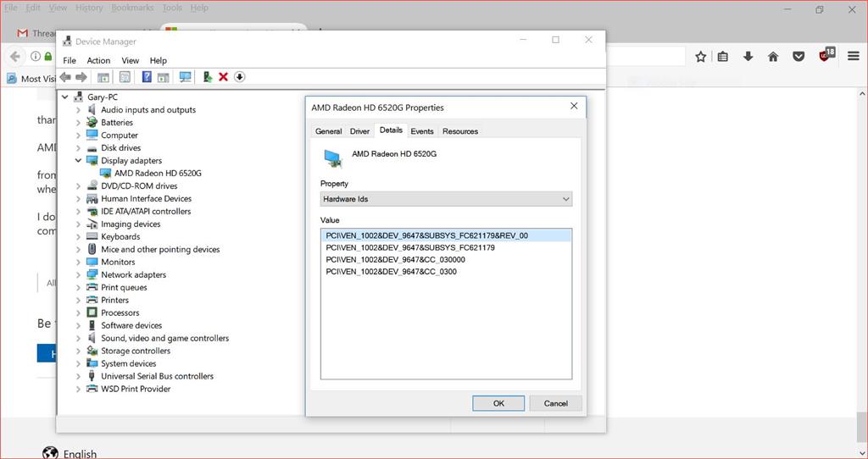Click the red X Uninstall device icon
Viewport: 868px width, 459px height.
pos(224,77)
